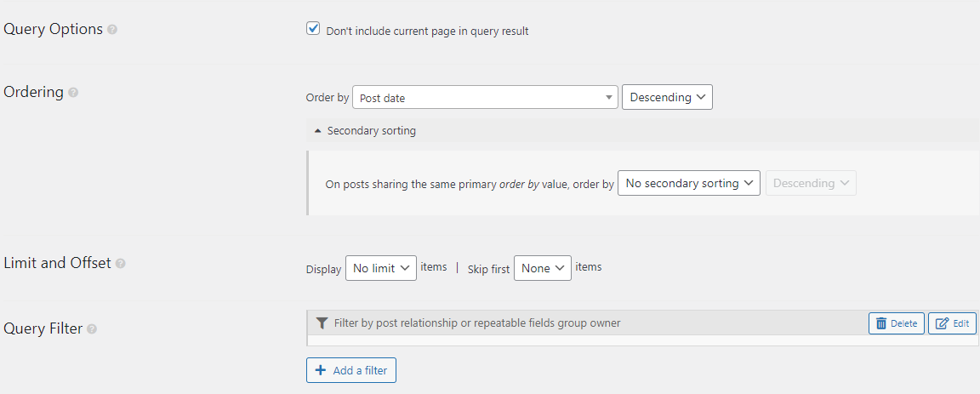Open the Skip first None dropdown
Screen dimensions: 980x394
click(543, 268)
